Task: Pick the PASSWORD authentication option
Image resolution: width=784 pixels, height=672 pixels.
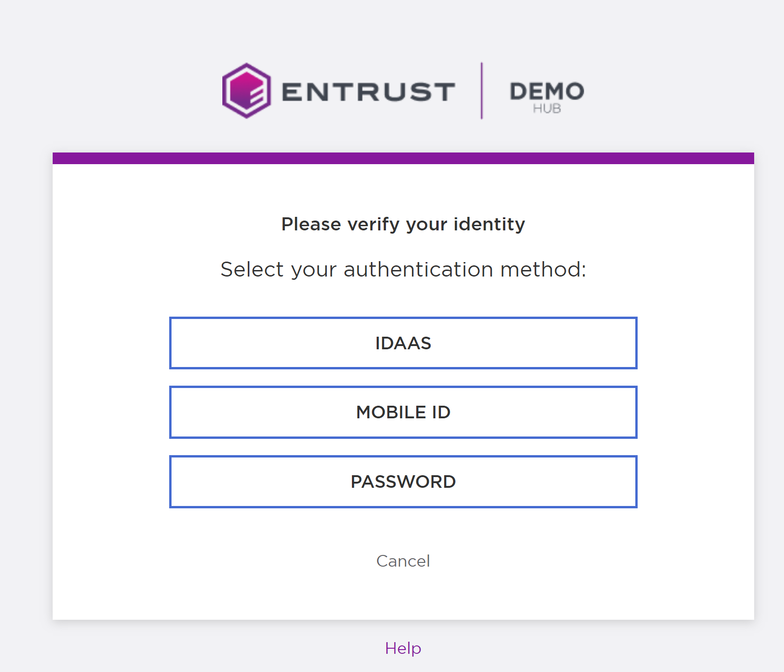Action: coord(403,482)
